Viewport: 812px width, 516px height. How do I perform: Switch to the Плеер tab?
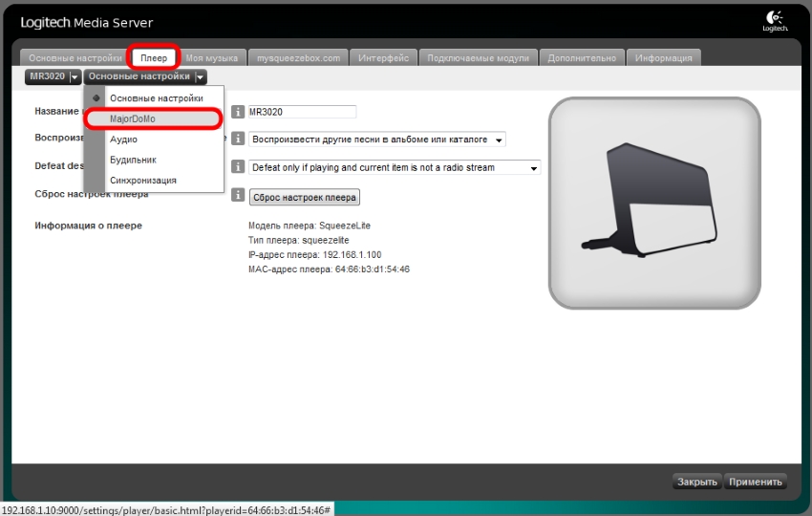click(154, 57)
